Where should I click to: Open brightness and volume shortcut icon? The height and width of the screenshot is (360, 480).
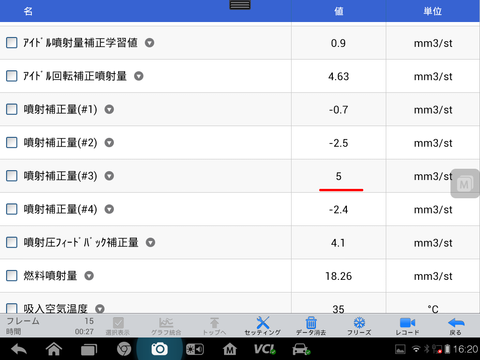click(195, 349)
